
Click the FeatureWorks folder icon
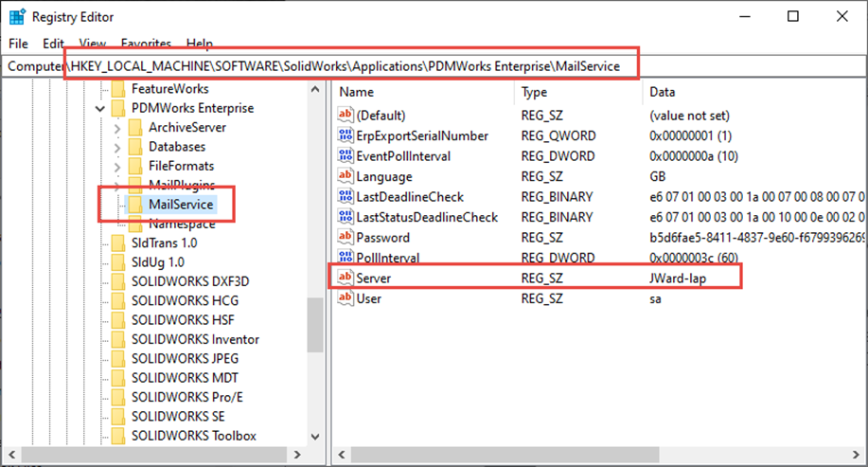118,89
